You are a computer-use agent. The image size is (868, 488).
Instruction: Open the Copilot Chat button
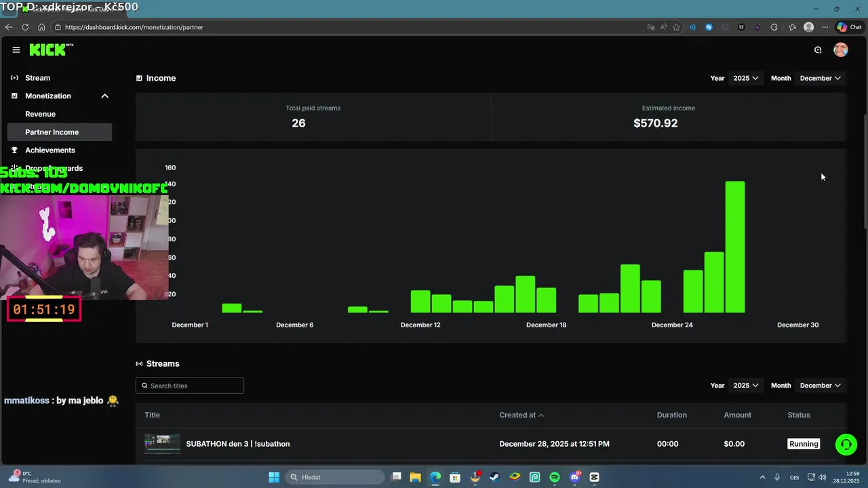[x=849, y=27]
